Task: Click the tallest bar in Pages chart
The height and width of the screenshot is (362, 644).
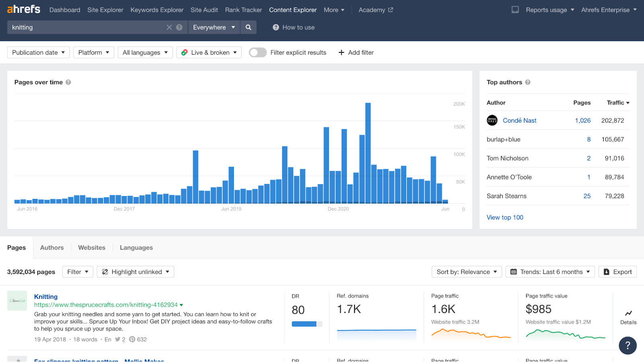Action: (368, 153)
